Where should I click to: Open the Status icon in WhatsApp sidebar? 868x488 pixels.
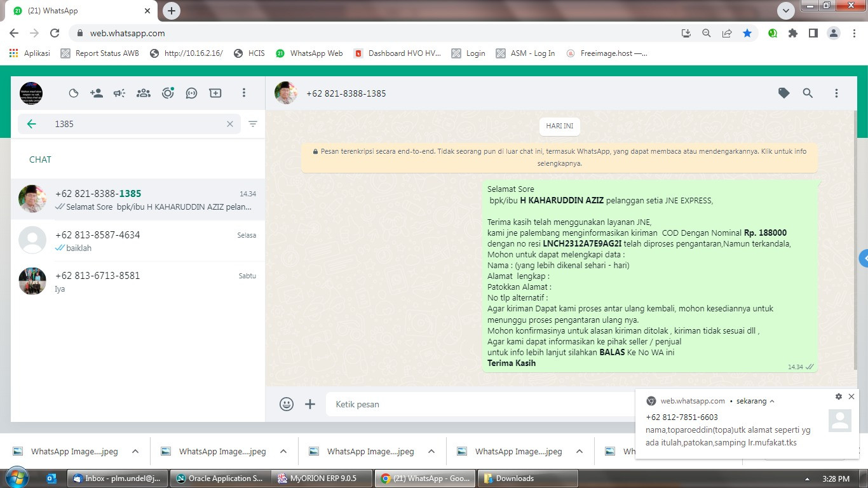pos(74,93)
